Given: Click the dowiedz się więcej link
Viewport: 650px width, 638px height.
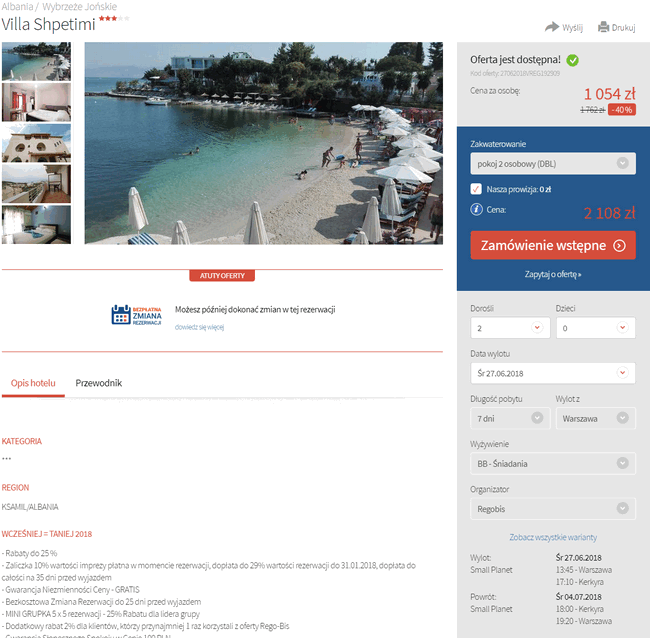Looking at the screenshot, I should (199, 327).
